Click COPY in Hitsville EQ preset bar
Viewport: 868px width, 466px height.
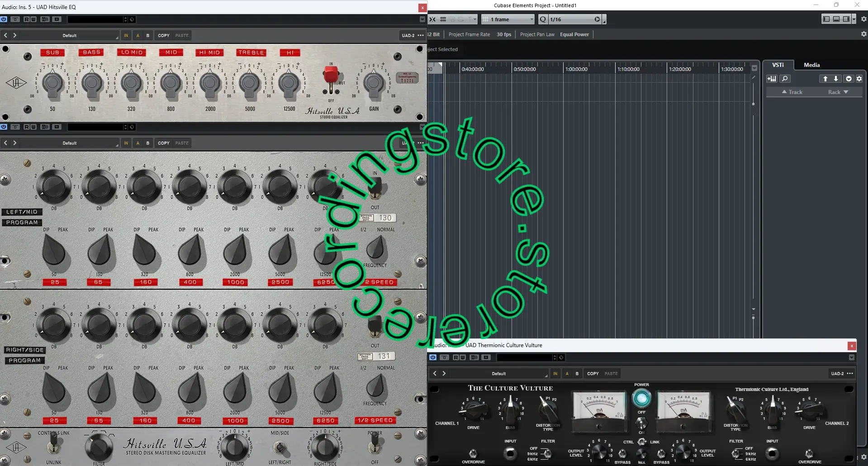point(164,35)
